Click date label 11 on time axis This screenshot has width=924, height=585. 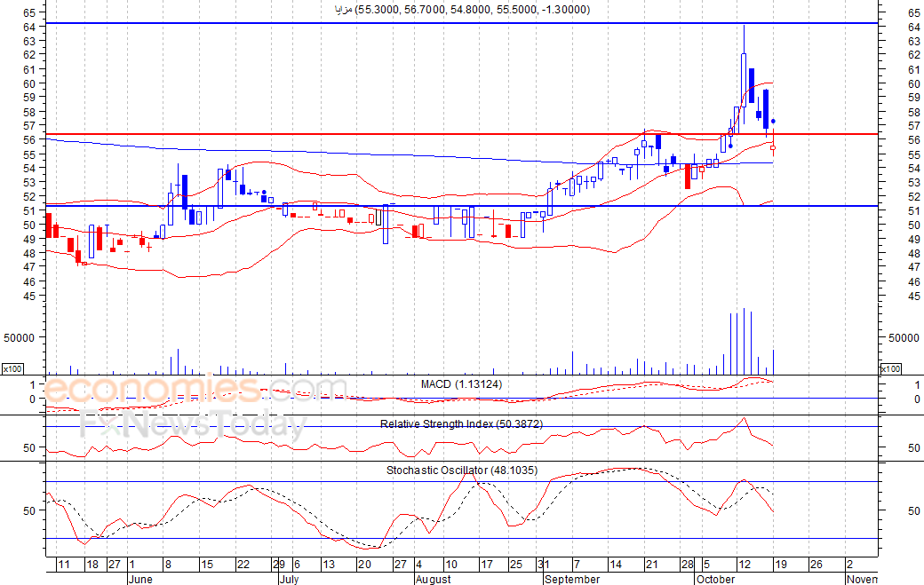(64, 565)
